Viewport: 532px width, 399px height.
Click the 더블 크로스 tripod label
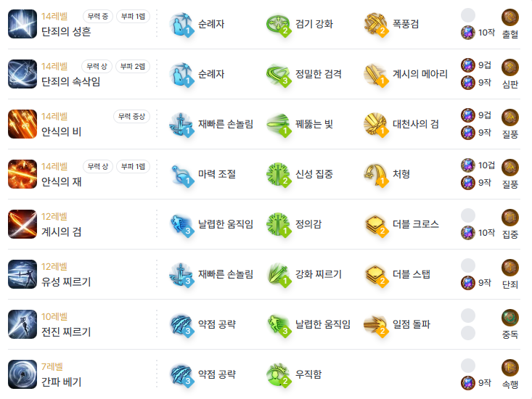[416, 224]
